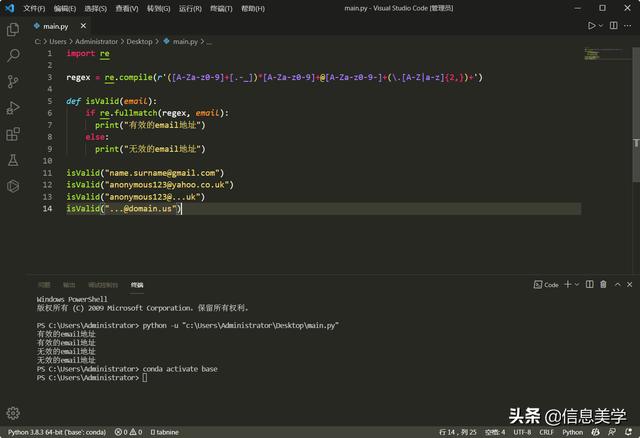
Task: Select the Python language mode in status bar
Action: pos(572,432)
